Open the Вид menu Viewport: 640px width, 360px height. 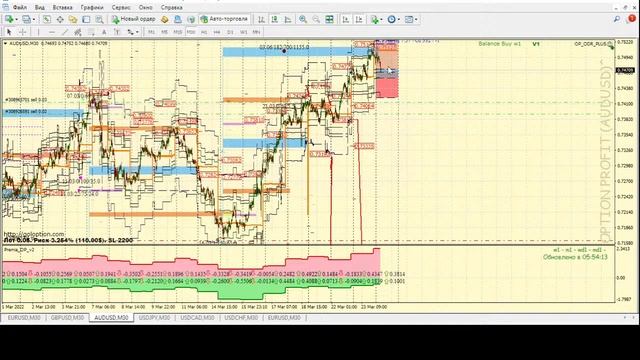pos(40,7)
